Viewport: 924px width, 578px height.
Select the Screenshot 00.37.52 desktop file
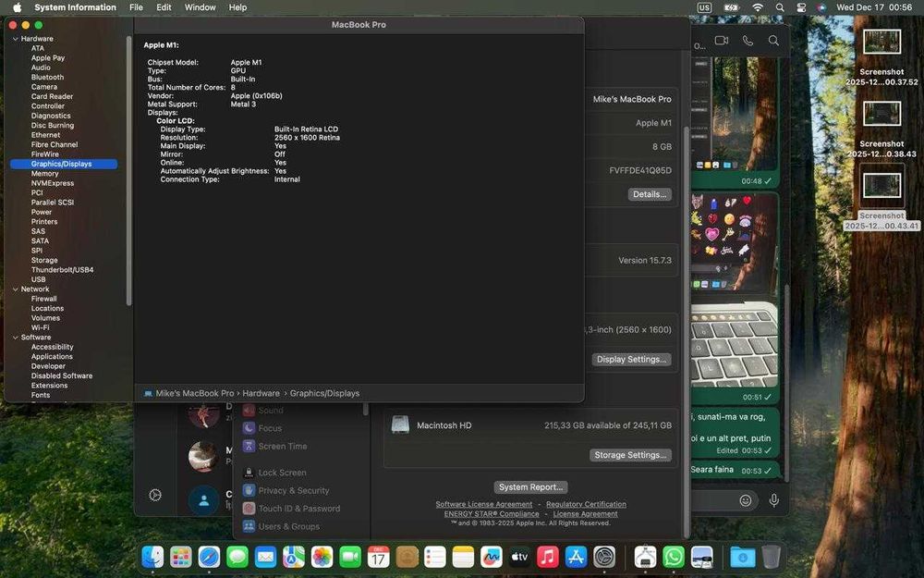click(x=881, y=58)
